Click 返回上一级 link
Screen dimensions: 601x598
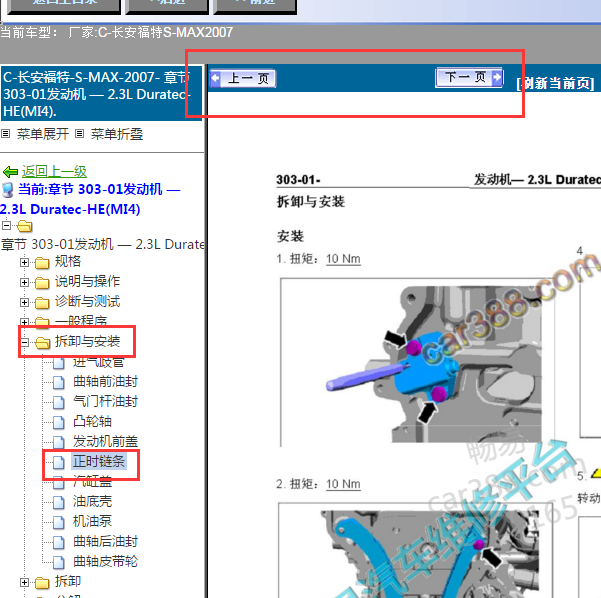coord(54,171)
